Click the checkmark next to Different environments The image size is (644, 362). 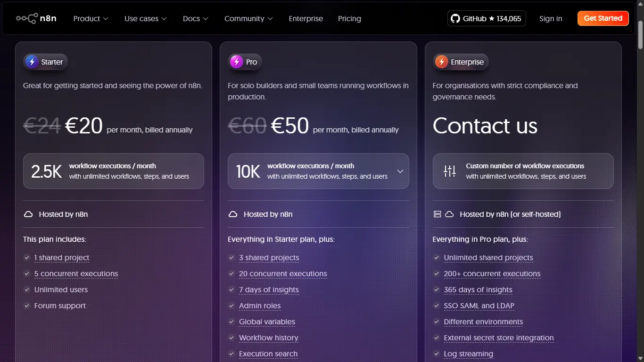[x=437, y=321]
